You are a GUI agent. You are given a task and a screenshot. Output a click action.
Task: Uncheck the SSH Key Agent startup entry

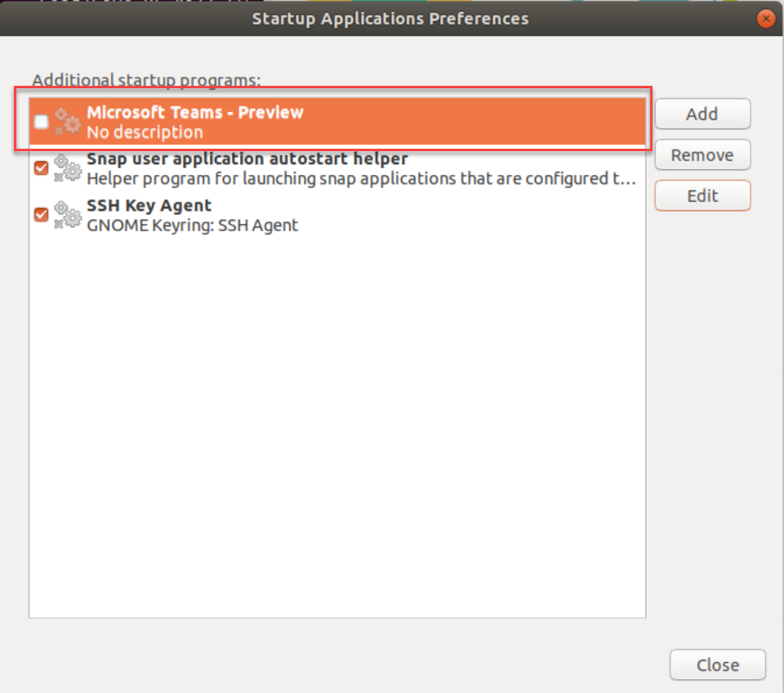pyautogui.click(x=40, y=213)
